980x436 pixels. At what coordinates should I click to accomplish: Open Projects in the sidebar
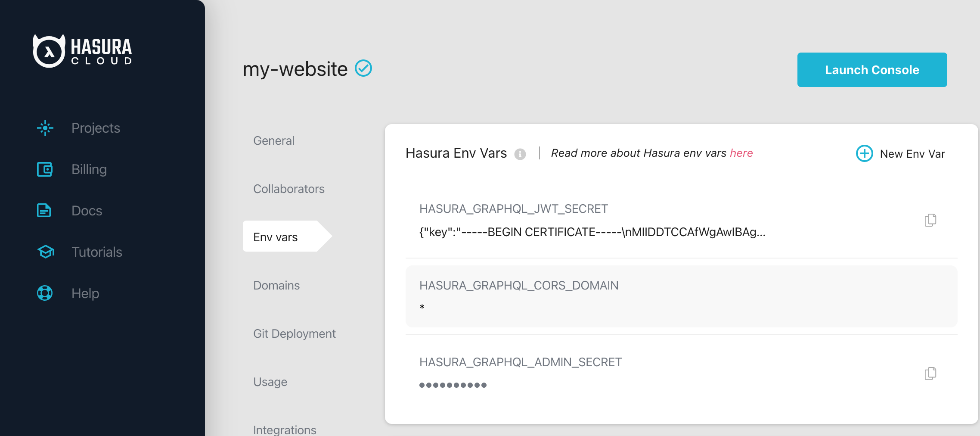click(96, 128)
